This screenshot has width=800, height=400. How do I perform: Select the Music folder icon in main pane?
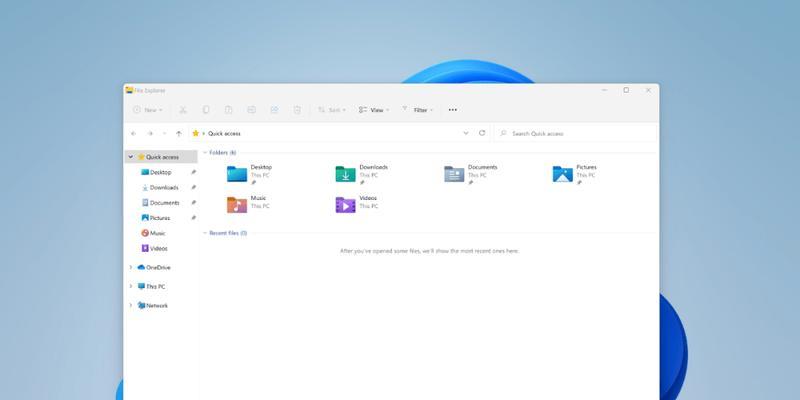click(237, 205)
